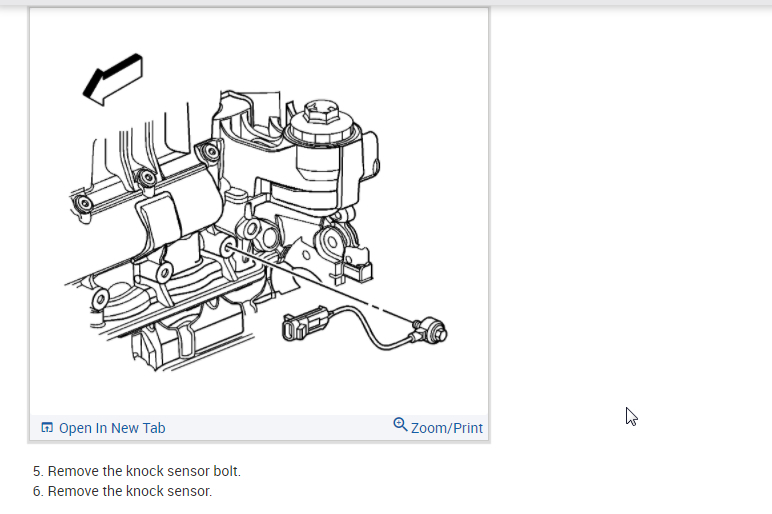Click the Open In New Tab icon
772x514 pixels.
coord(47,427)
